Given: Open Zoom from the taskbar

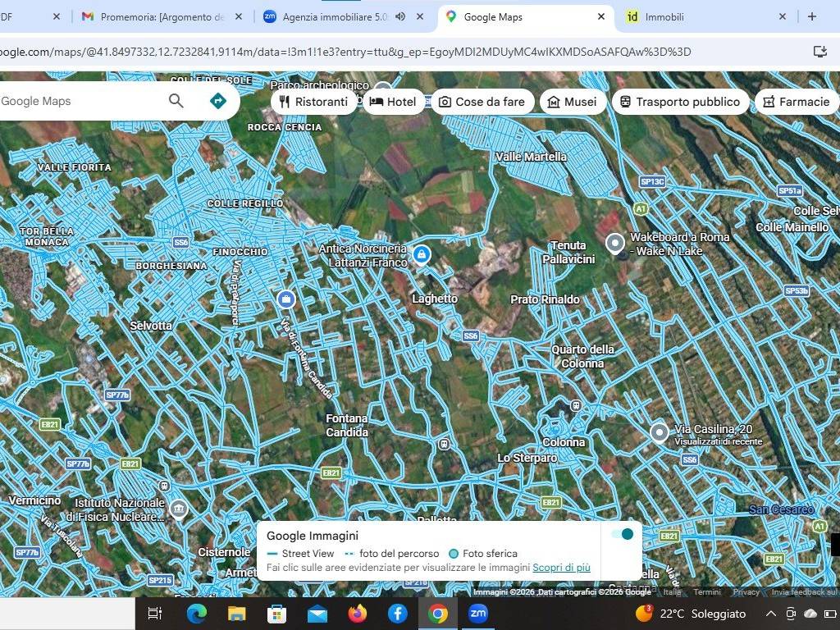Looking at the screenshot, I should [x=477, y=614].
